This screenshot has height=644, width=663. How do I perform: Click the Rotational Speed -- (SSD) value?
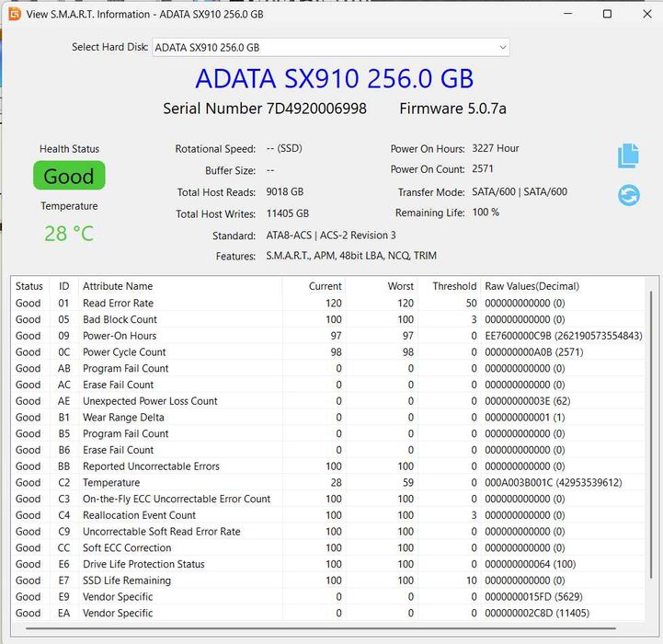[x=284, y=148]
